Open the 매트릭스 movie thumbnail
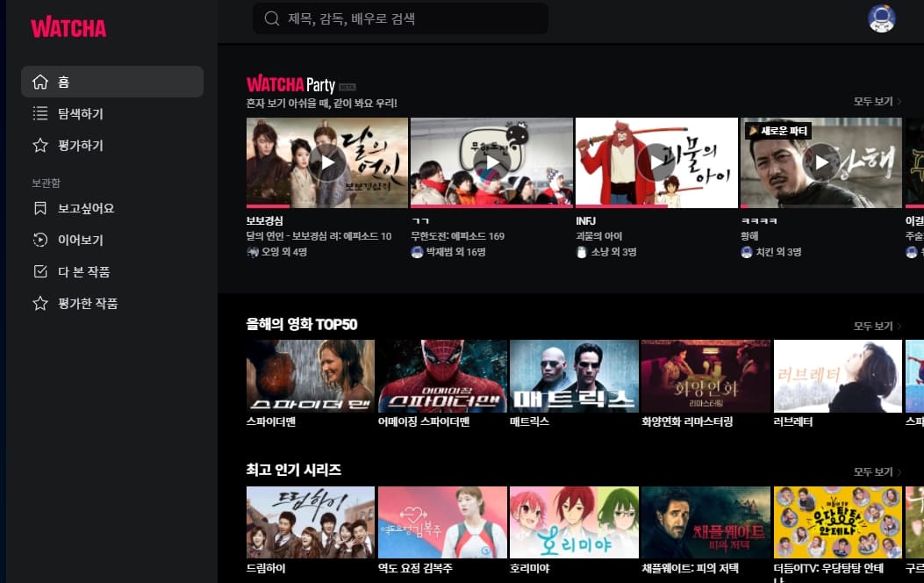Image resolution: width=924 pixels, height=583 pixels. click(574, 376)
